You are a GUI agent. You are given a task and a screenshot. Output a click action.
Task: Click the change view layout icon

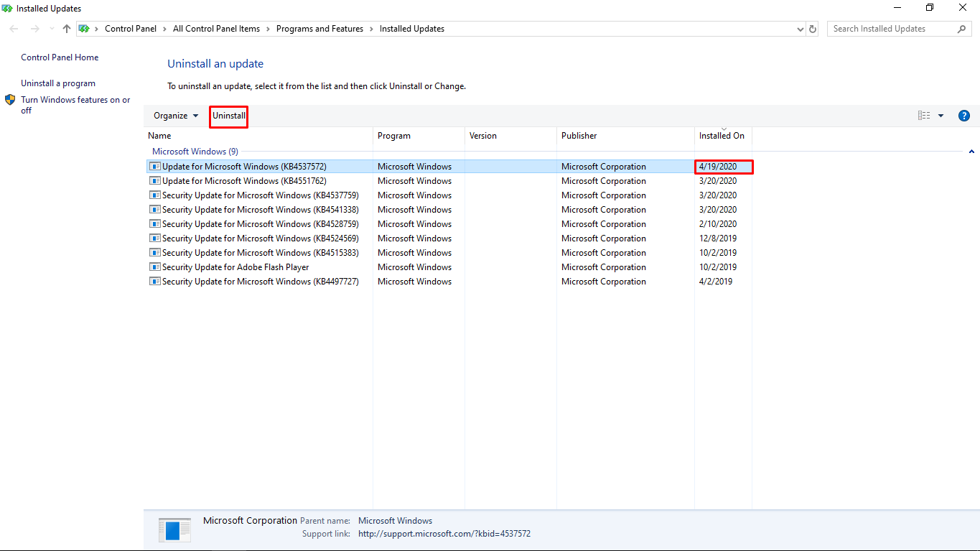(923, 116)
